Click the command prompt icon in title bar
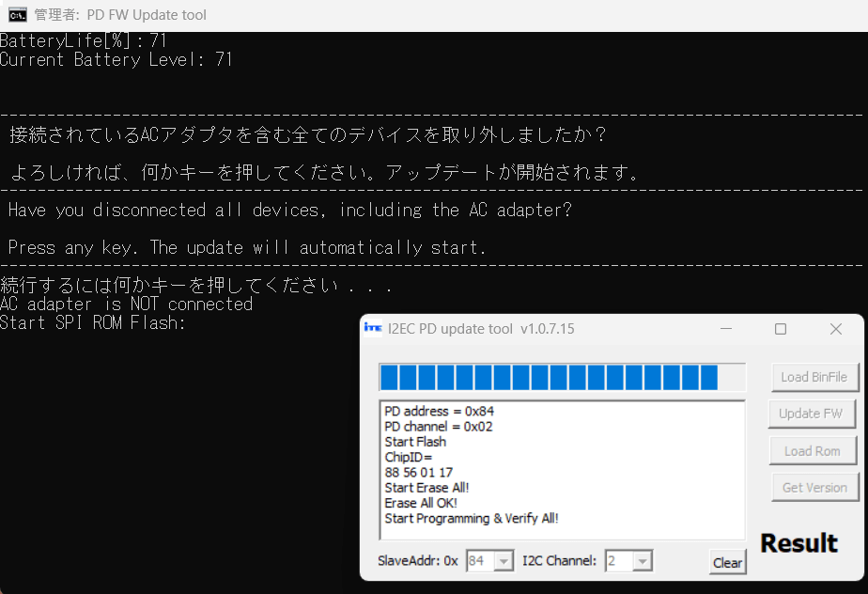The width and height of the screenshot is (868, 594). coord(17,15)
